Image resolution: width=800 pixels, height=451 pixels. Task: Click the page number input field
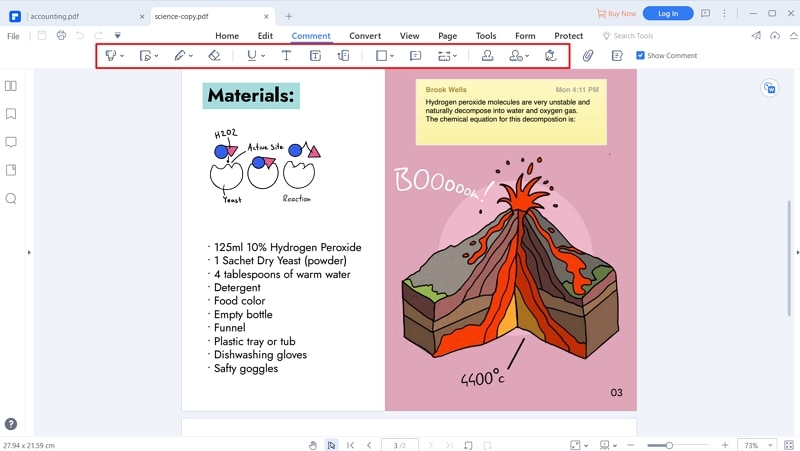(x=399, y=445)
